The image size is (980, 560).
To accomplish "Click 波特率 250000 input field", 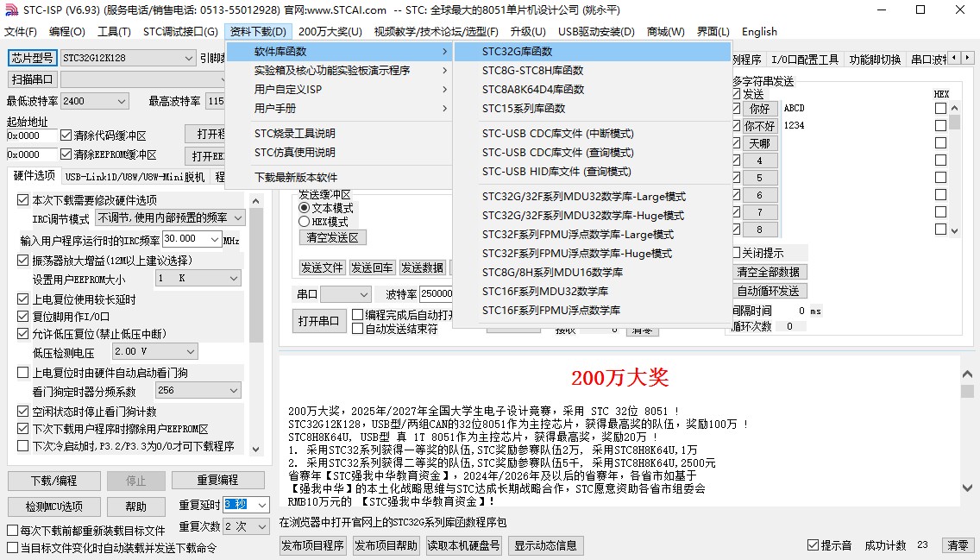I will point(437,293).
